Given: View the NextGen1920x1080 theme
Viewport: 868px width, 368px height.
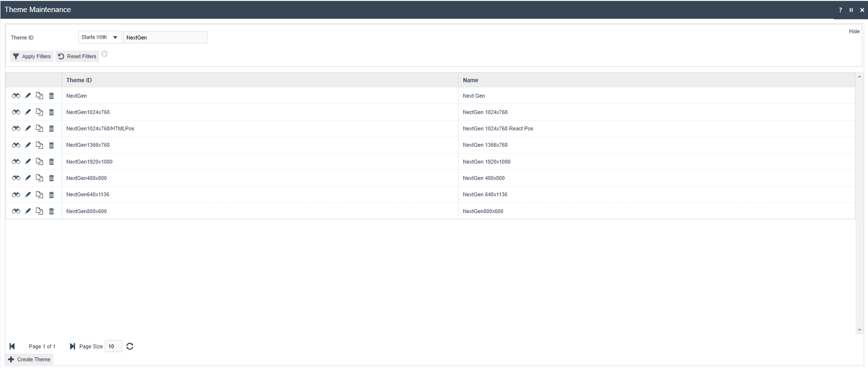Looking at the screenshot, I should [16, 162].
